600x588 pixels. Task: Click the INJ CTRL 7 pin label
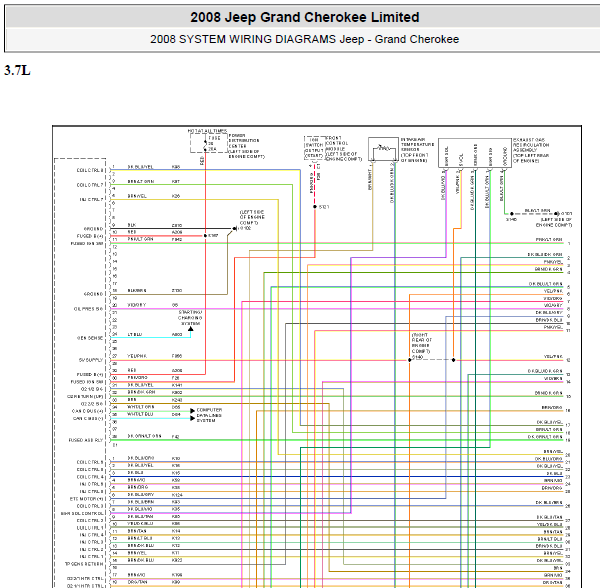coord(91,199)
